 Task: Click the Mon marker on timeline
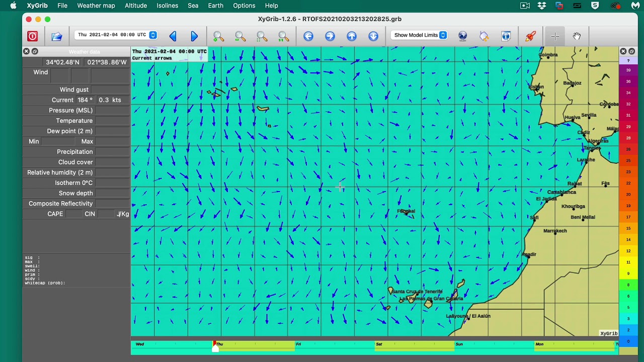click(x=539, y=344)
